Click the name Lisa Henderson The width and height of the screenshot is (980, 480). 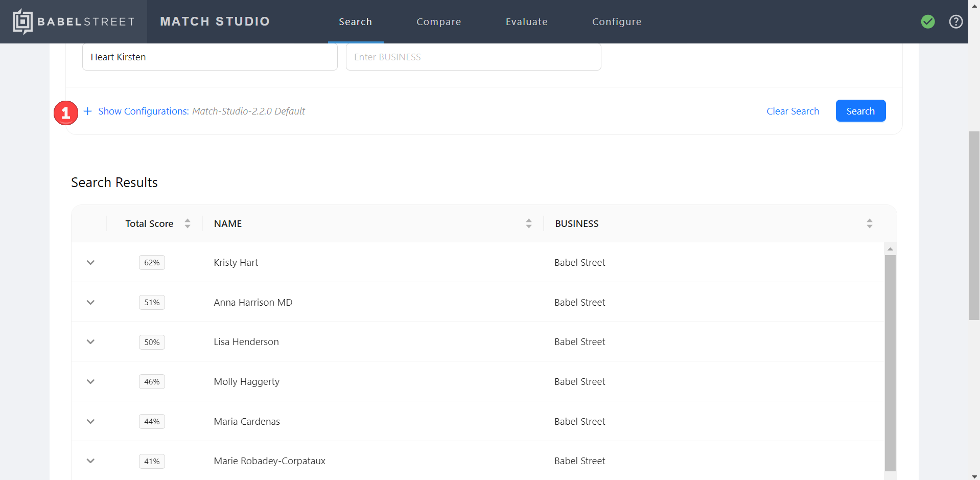point(246,341)
